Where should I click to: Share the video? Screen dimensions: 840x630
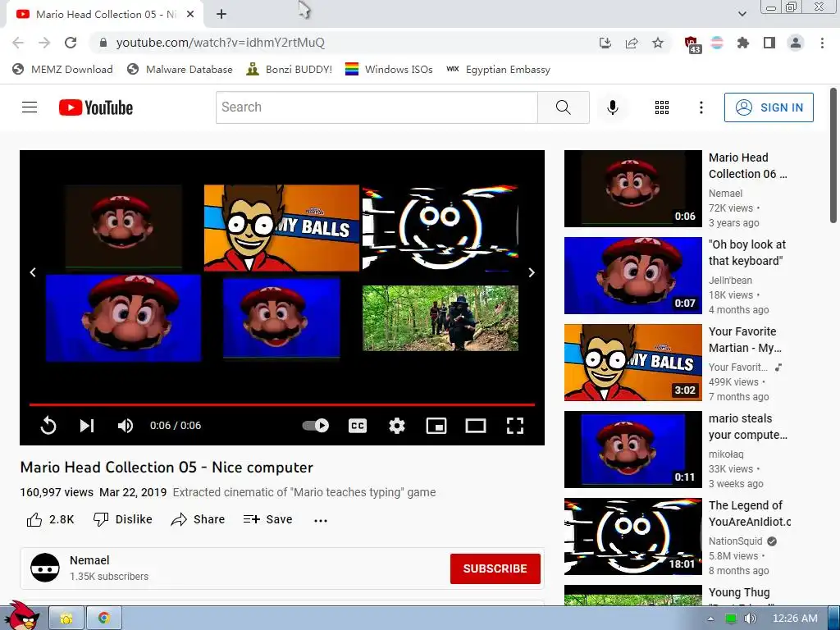(198, 519)
